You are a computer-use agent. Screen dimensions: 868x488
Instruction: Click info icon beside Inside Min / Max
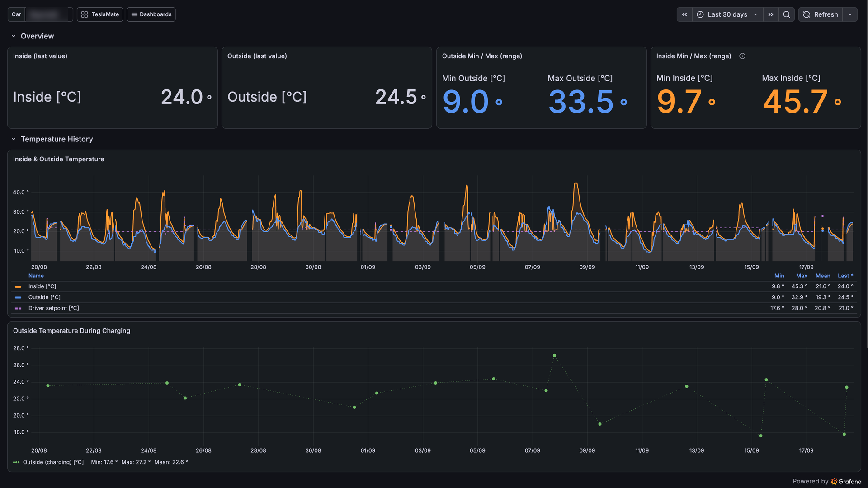pyautogui.click(x=742, y=56)
